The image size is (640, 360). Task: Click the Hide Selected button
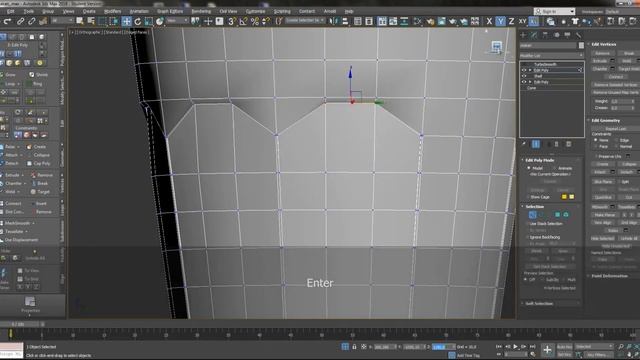pos(602,238)
